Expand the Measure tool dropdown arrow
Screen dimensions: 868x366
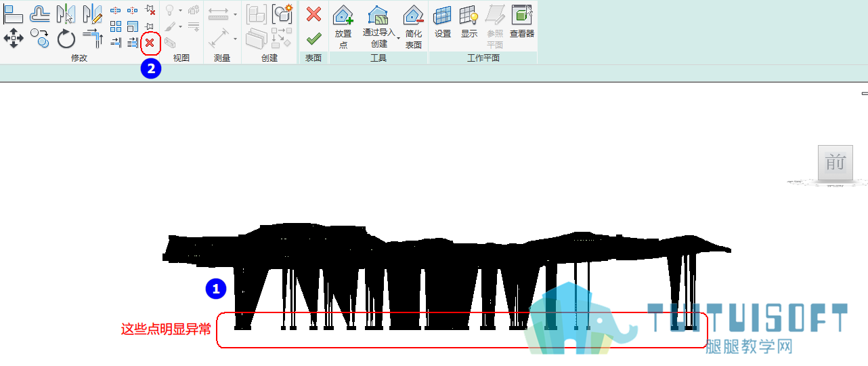coord(235,14)
